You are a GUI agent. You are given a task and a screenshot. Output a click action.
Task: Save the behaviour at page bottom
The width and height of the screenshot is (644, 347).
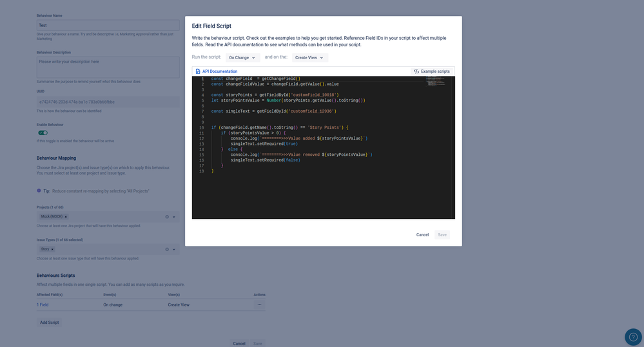point(257,343)
